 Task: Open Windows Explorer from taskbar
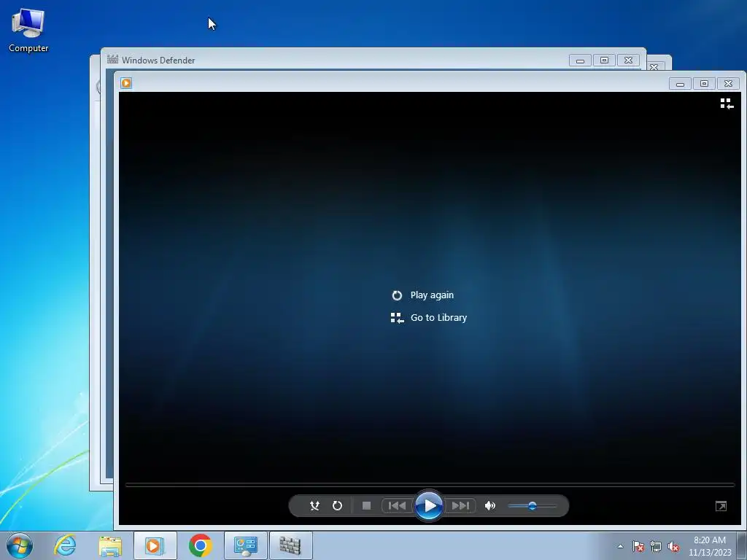(110, 545)
